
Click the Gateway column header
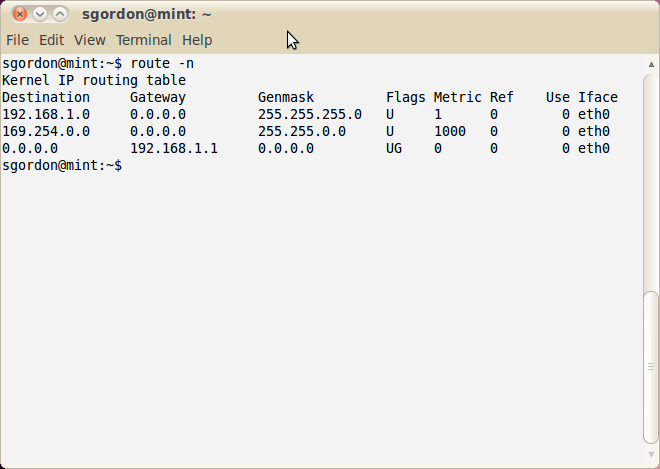point(158,97)
